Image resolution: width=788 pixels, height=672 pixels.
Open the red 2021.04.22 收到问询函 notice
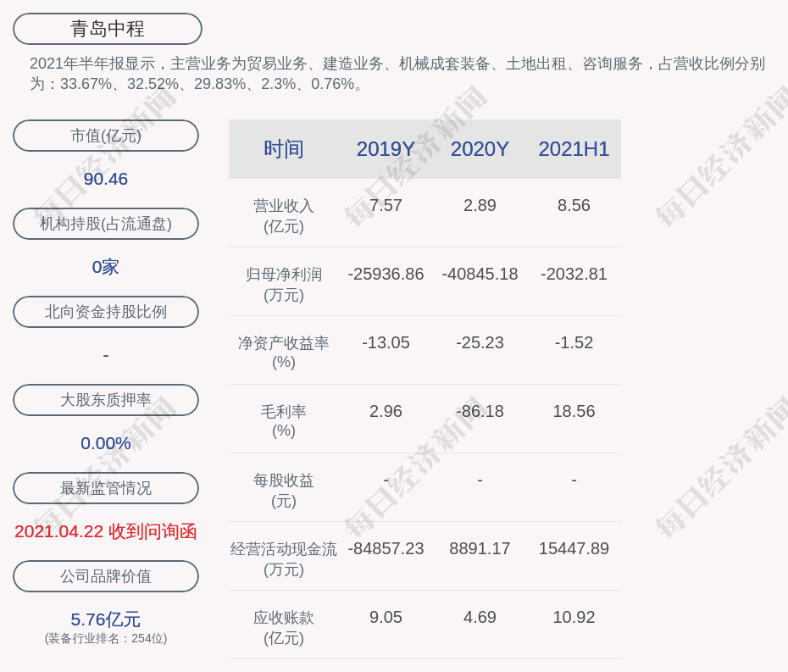pyautogui.click(x=106, y=531)
